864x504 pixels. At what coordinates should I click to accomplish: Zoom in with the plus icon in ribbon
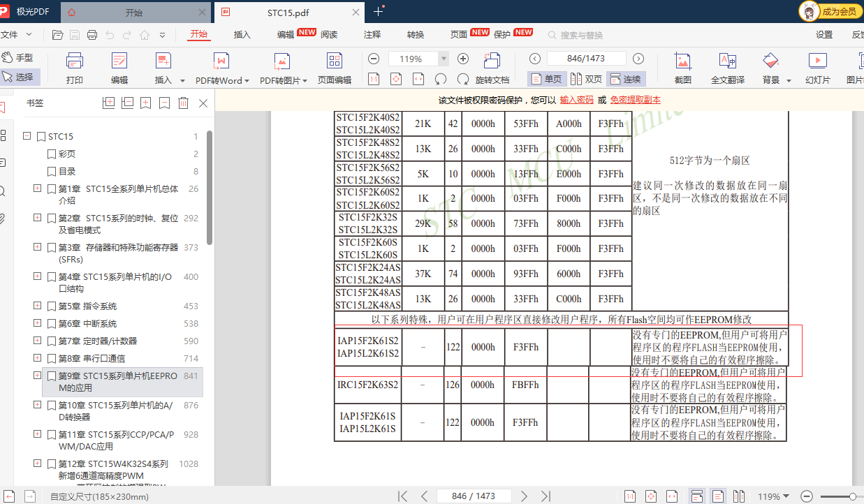pyautogui.click(x=463, y=59)
